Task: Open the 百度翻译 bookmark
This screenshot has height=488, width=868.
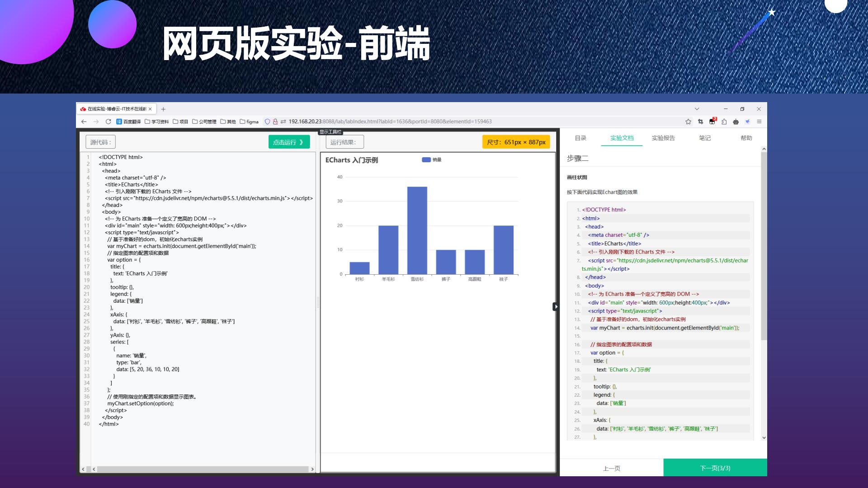Action: [x=128, y=122]
